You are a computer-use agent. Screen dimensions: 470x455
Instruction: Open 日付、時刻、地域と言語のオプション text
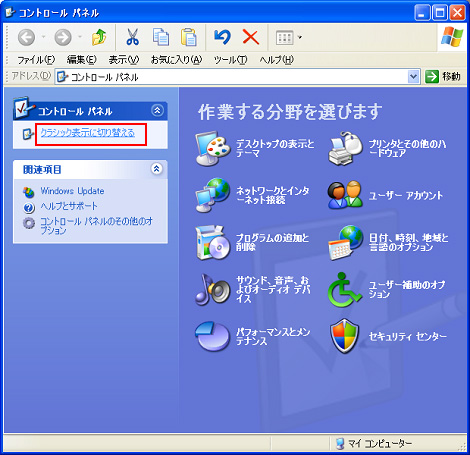(x=408, y=242)
